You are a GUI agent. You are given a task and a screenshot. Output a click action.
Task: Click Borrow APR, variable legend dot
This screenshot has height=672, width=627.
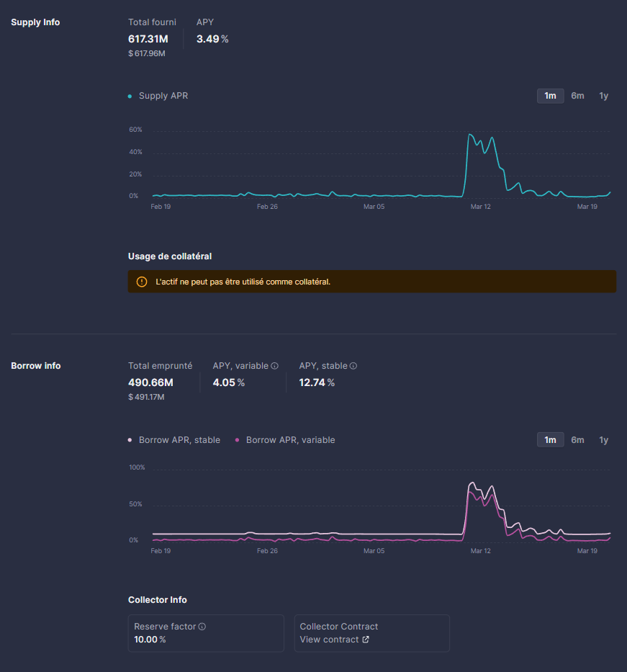coord(237,440)
